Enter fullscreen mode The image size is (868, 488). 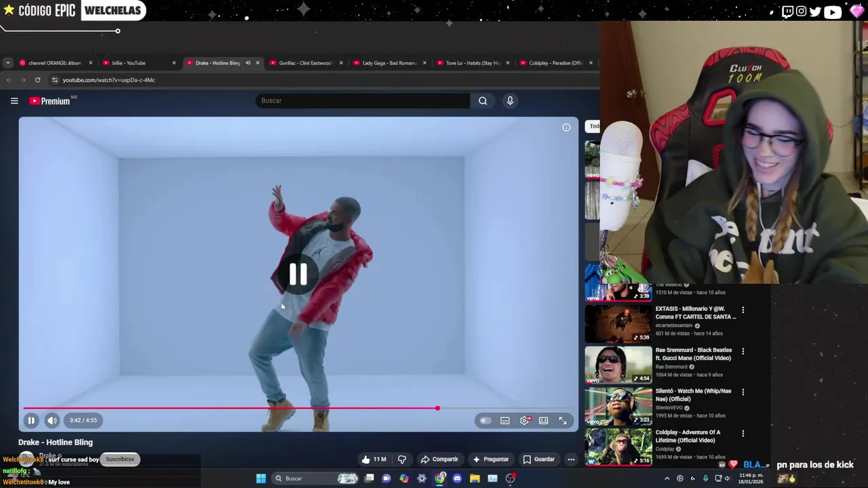(563, 421)
